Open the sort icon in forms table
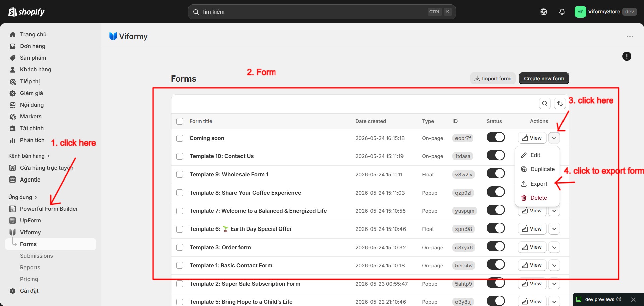This screenshot has height=306, width=644. tap(560, 104)
